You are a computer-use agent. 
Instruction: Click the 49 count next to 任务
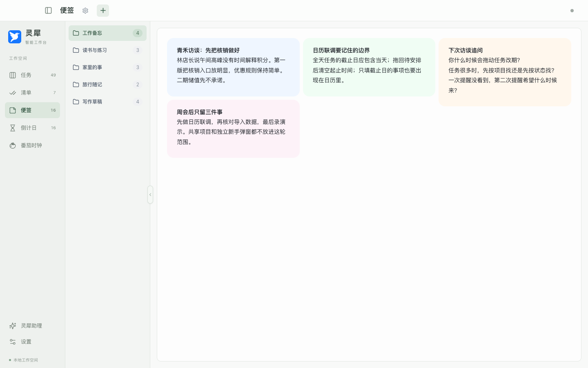click(53, 75)
